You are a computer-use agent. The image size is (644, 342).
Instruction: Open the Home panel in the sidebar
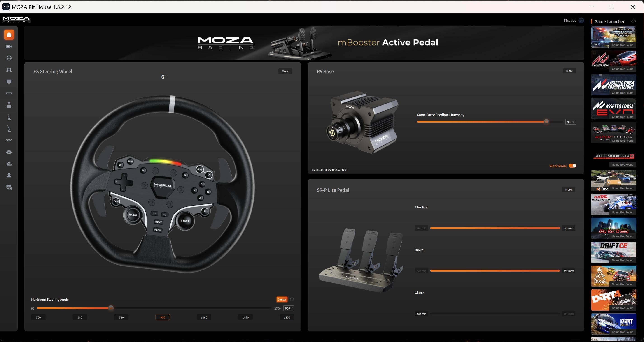point(9,35)
